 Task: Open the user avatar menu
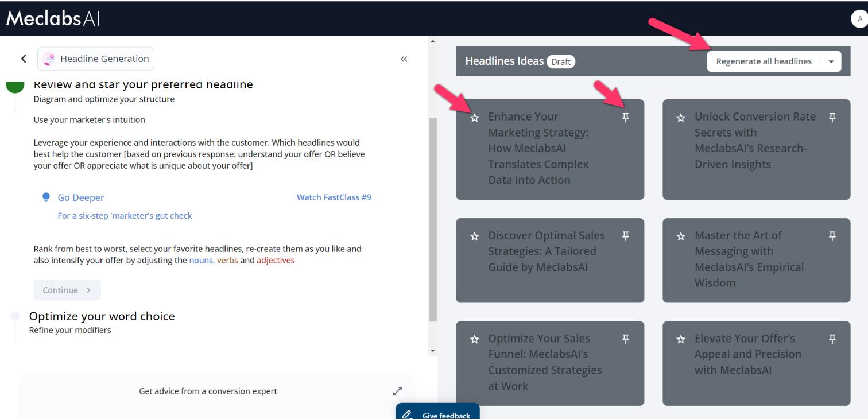859,19
